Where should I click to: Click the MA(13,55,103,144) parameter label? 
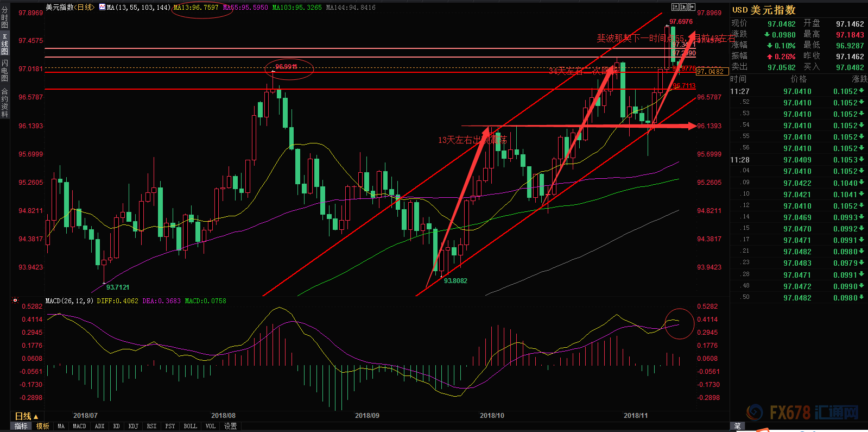[138, 8]
